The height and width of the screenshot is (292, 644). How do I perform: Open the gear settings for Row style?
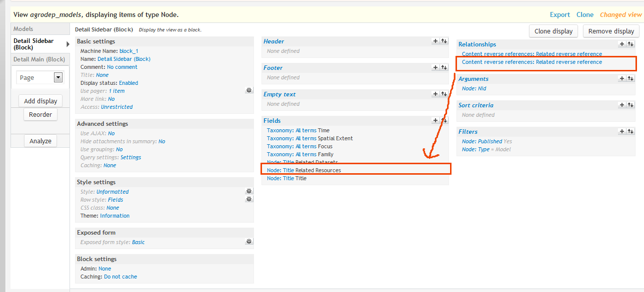pos(249,199)
